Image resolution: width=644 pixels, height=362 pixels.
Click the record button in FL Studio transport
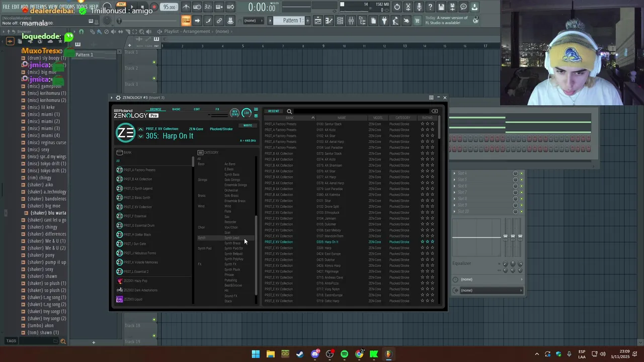click(154, 7)
